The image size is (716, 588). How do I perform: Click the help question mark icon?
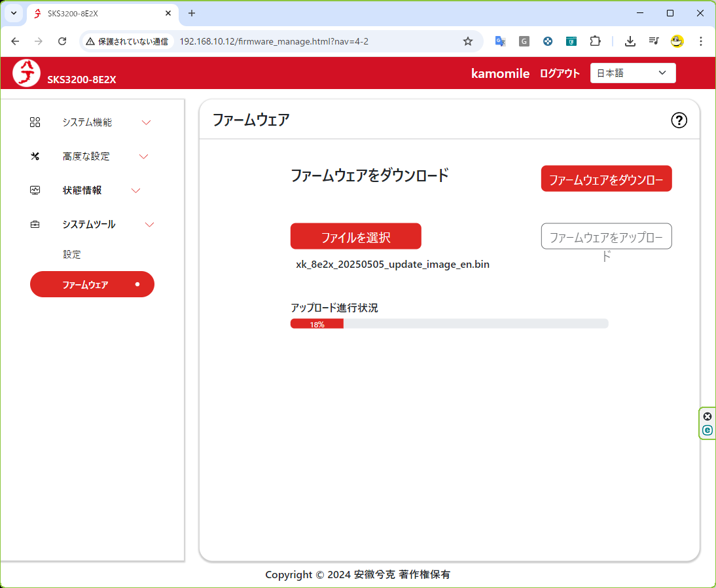[x=679, y=120]
